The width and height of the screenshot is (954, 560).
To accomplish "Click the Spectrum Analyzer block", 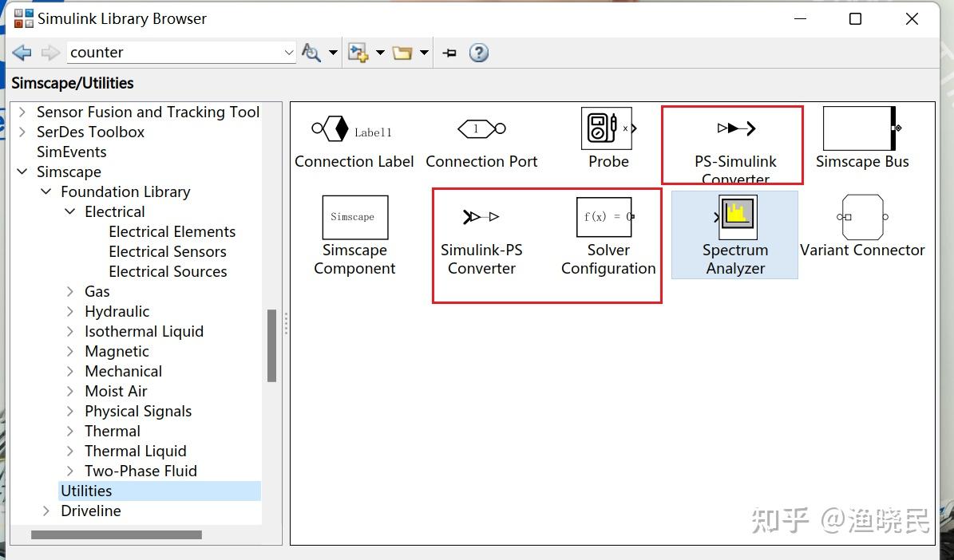I will click(x=734, y=215).
